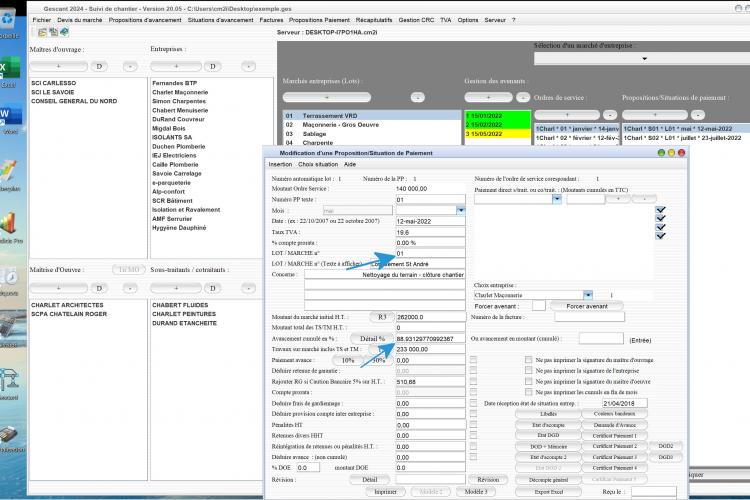Open the Insertion menu in the dialog
This screenshot has width=750, height=500.
point(280,164)
